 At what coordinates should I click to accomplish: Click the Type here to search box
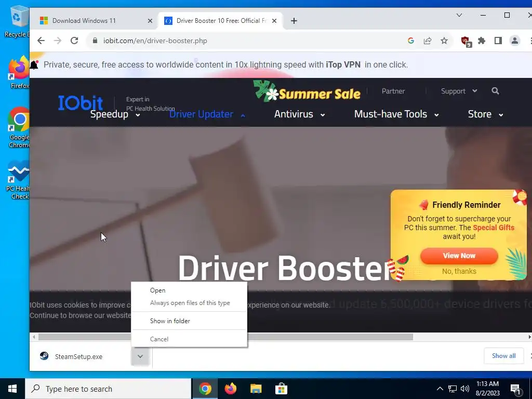click(108, 389)
